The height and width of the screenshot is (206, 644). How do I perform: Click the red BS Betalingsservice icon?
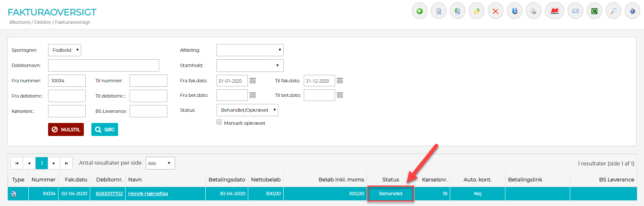point(554,11)
